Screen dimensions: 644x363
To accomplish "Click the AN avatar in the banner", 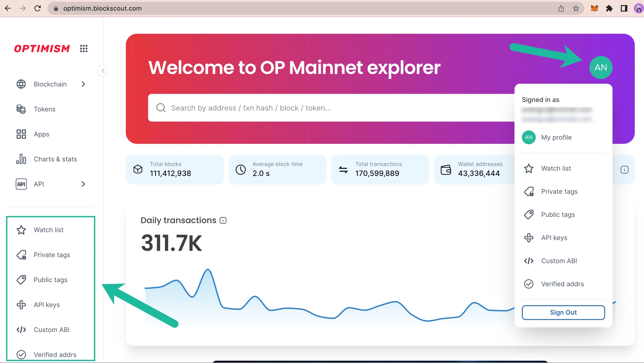I will pyautogui.click(x=600, y=67).
